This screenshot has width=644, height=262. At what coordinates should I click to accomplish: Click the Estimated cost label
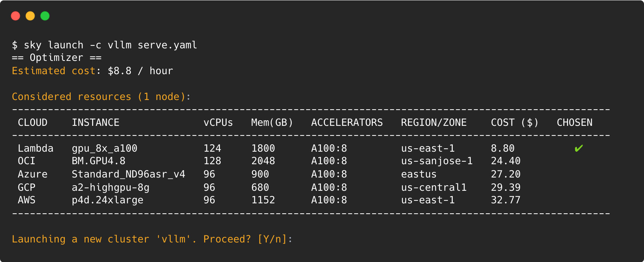[54, 71]
